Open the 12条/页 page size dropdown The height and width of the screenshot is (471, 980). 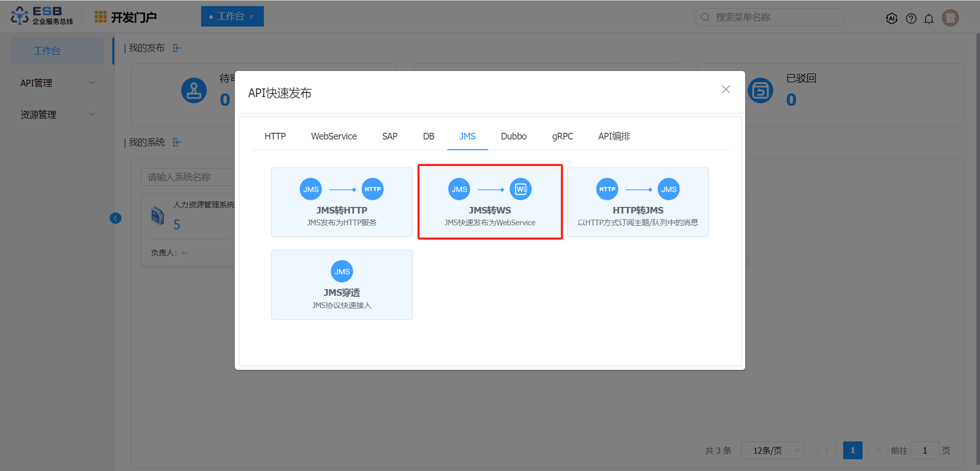773,451
